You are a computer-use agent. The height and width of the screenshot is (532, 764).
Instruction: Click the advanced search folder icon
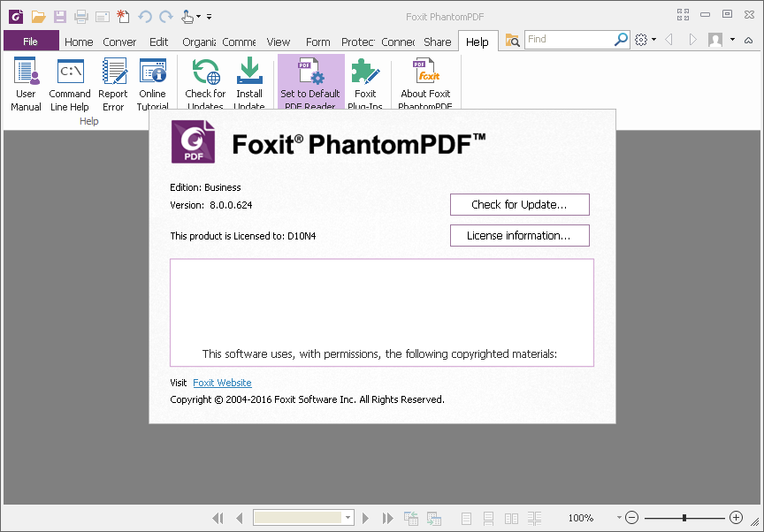tap(512, 40)
